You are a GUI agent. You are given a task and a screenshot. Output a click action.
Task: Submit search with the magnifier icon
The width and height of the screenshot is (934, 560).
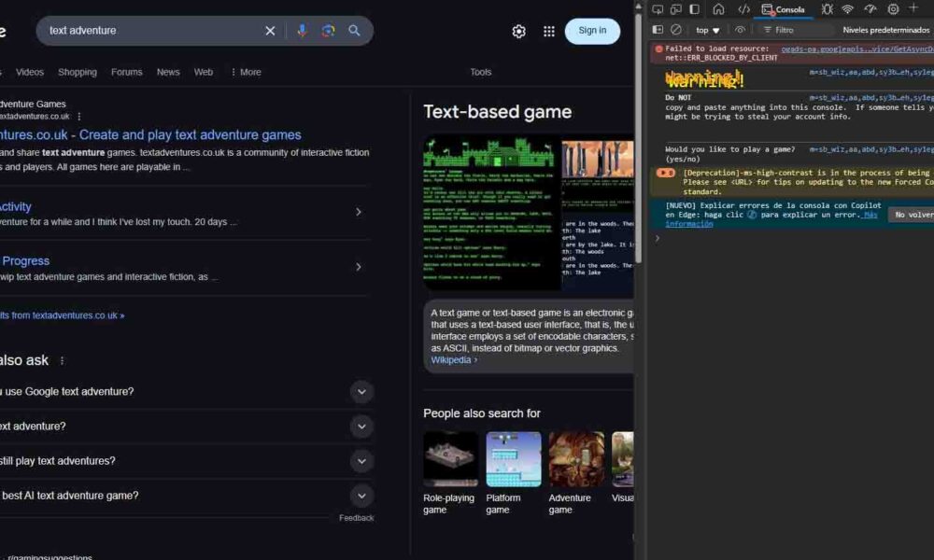click(x=354, y=31)
